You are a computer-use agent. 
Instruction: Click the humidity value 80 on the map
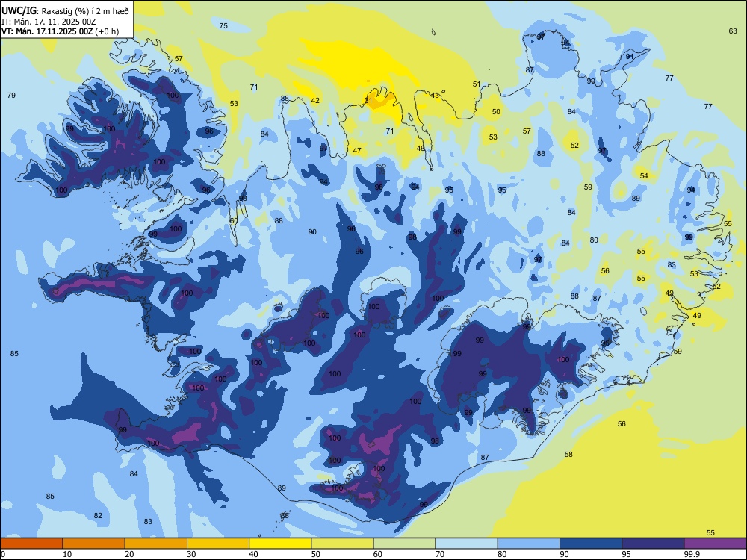click(x=594, y=240)
